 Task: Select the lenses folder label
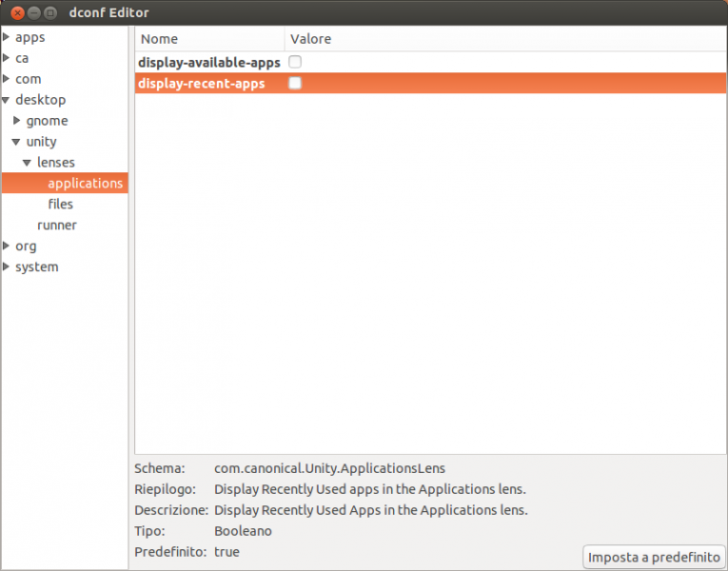click(56, 163)
